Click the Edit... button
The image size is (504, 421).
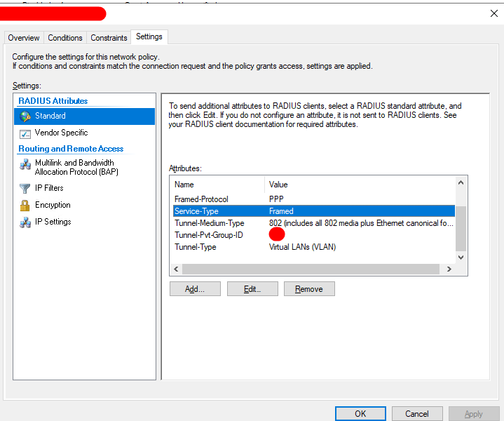coord(252,289)
